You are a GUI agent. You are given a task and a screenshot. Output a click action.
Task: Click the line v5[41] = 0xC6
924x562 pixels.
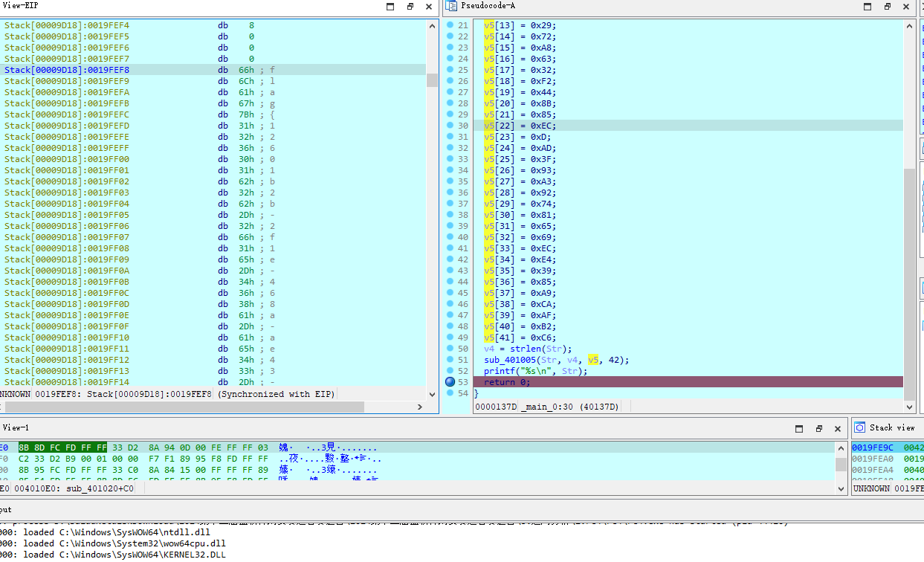tap(520, 337)
